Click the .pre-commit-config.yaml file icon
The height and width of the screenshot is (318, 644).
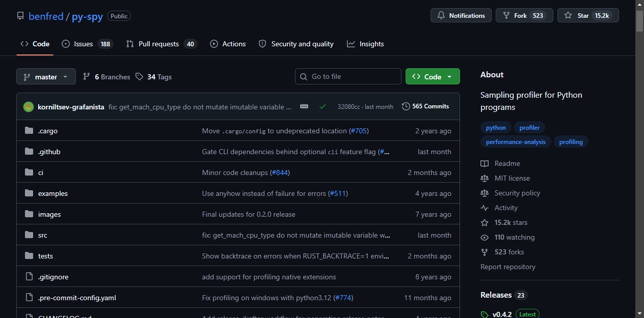[29, 298]
